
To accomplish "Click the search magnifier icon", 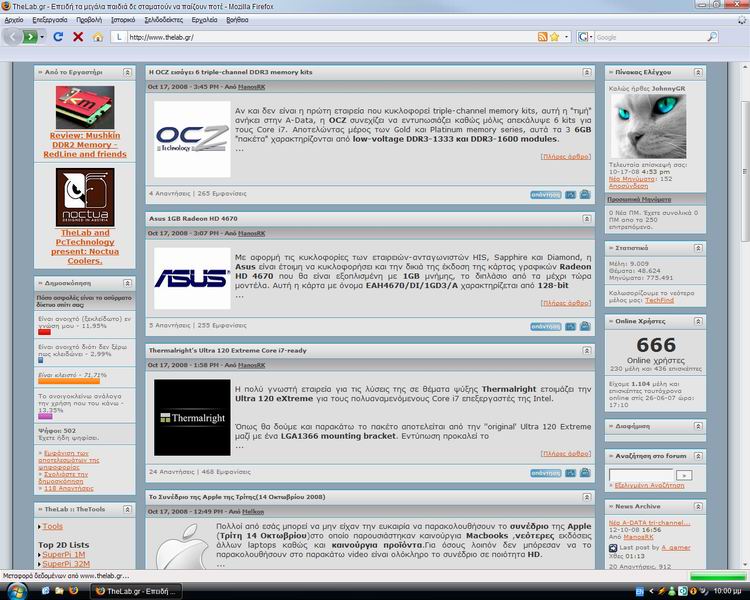I will 712,37.
